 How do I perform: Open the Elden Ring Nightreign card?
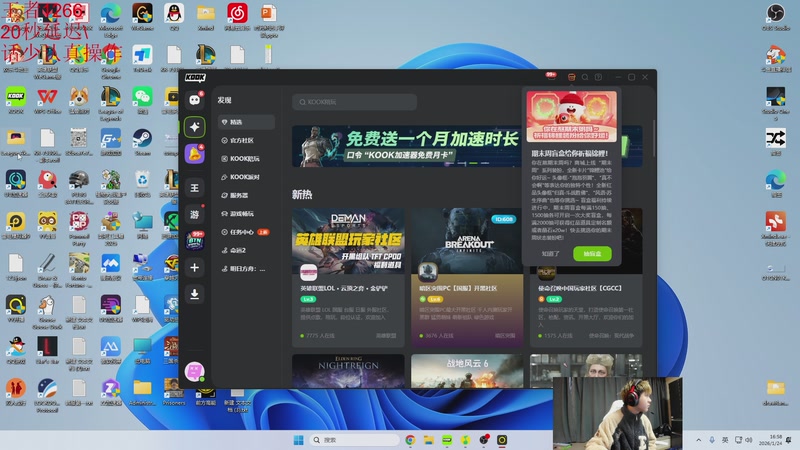[348, 371]
